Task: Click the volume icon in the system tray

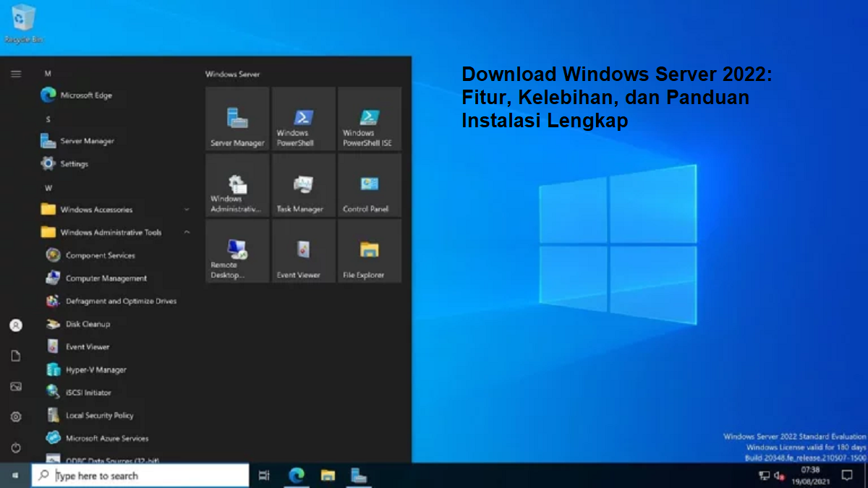Action: [779, 476]
